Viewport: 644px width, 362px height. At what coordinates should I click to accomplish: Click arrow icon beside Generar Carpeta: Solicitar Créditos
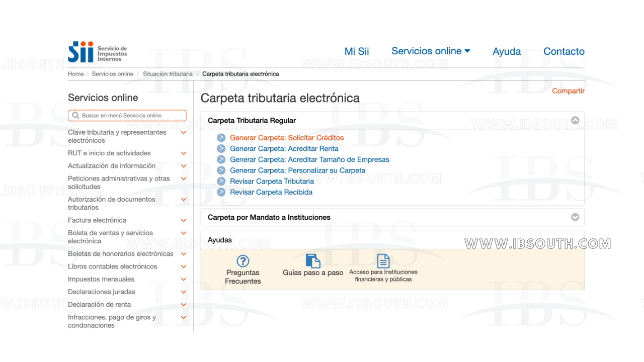221,138
